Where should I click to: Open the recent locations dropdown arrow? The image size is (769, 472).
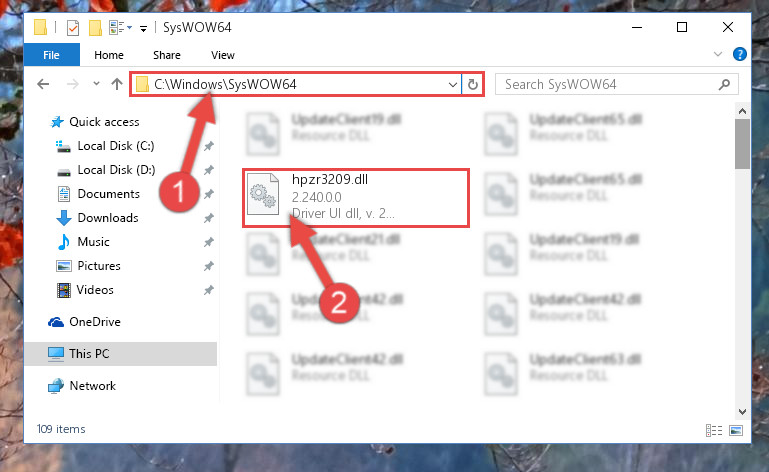[96, 84]
